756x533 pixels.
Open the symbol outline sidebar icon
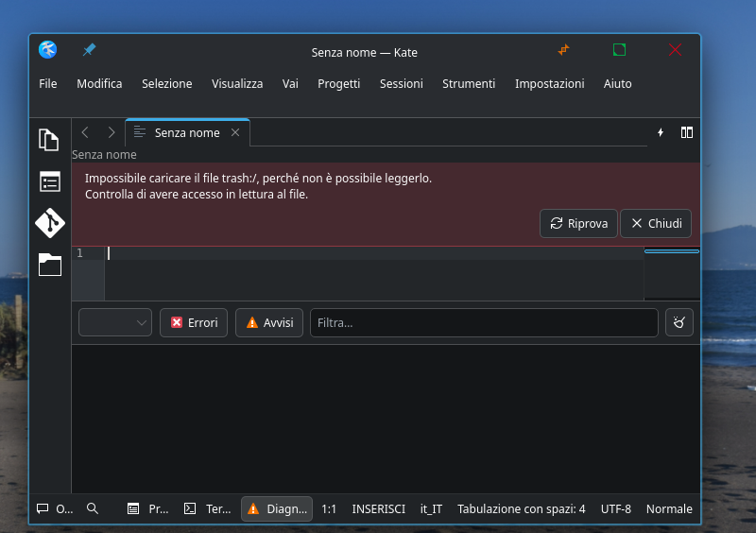pyautogui.click(x=49, y=181)
